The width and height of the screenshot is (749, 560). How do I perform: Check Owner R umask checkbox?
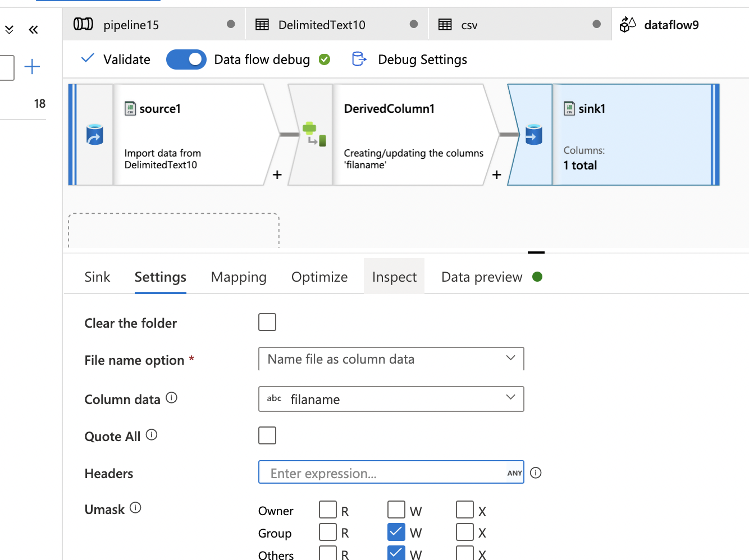pyautogui.click(x=328, y=509)
